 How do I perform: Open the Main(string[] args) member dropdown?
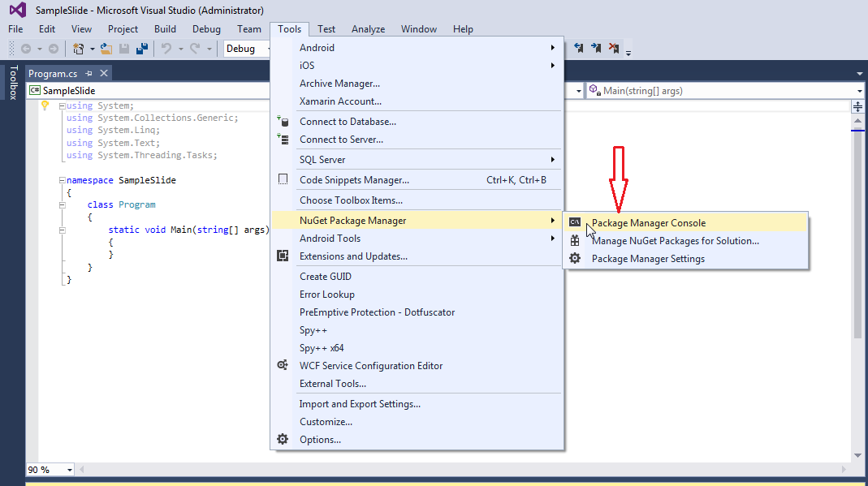[859, 91]
